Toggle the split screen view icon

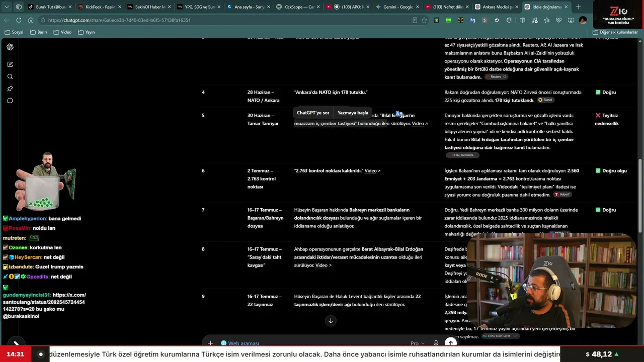click(522, 20)
